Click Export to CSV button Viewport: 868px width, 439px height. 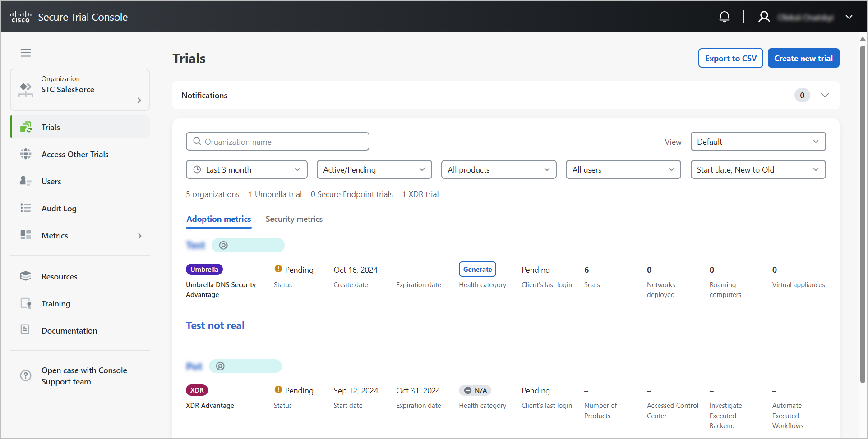[731, 58]
